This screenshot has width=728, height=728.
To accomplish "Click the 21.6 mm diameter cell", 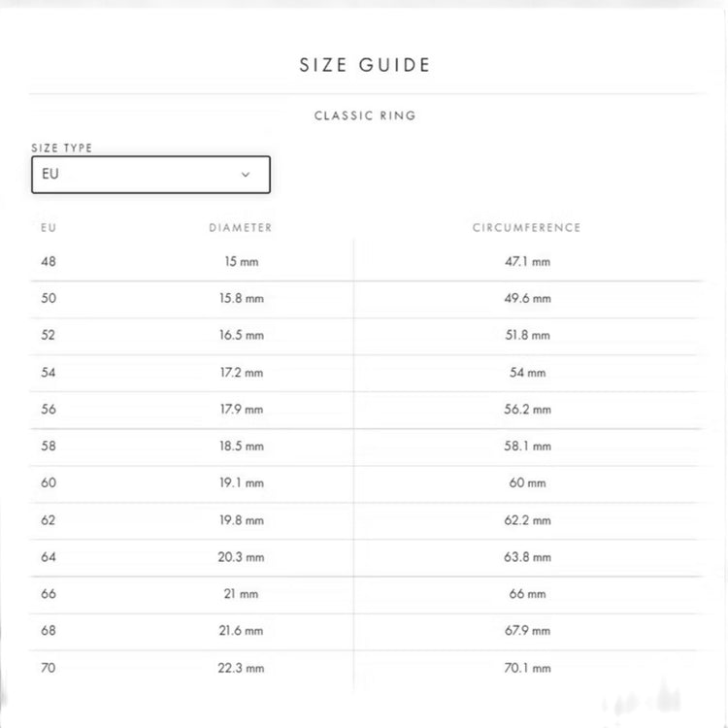I will tap(241, 631).
